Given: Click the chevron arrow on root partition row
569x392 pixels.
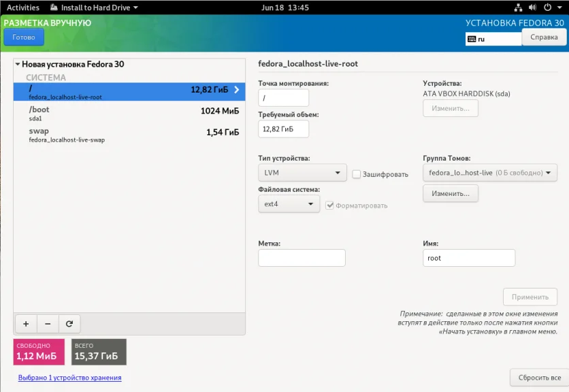Looking at the screenshot, I should point(237,90).
